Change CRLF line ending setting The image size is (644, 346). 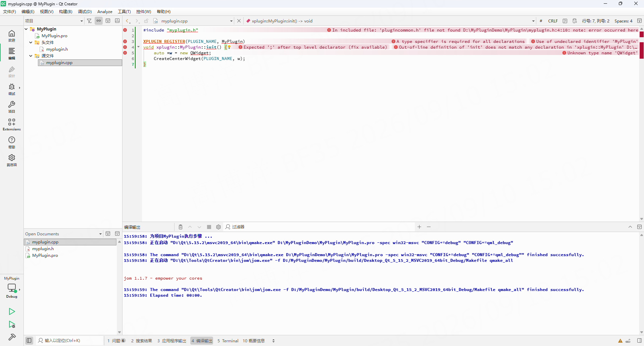point(553,21)
